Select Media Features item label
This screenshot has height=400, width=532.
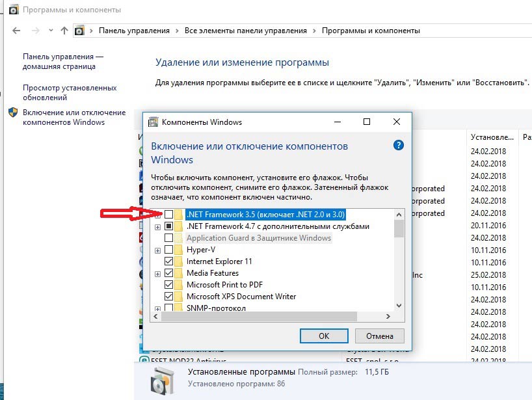point(213,273)
